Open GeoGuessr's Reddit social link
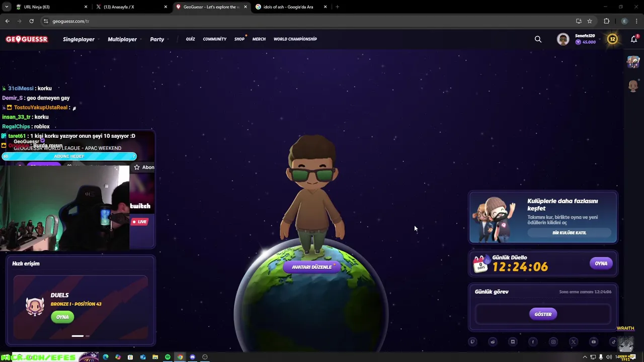 493,342
